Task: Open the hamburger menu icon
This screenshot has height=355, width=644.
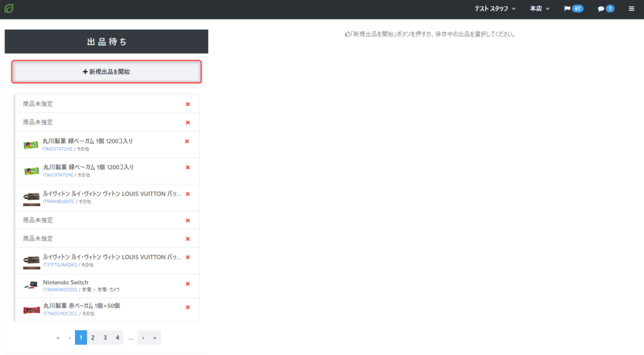Action: point(631,9)
